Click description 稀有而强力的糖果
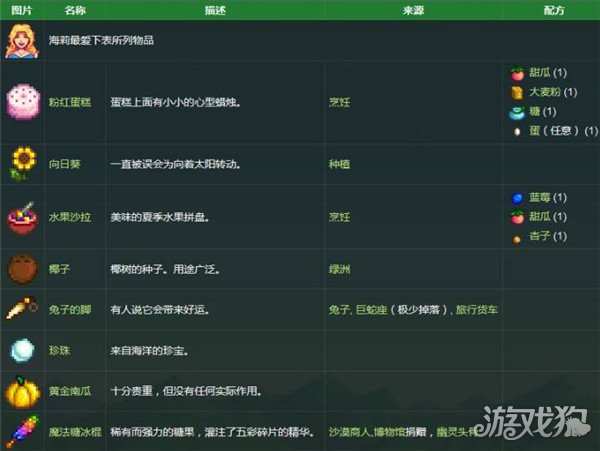Screen dimensions: 600x451 coord(213,432)
